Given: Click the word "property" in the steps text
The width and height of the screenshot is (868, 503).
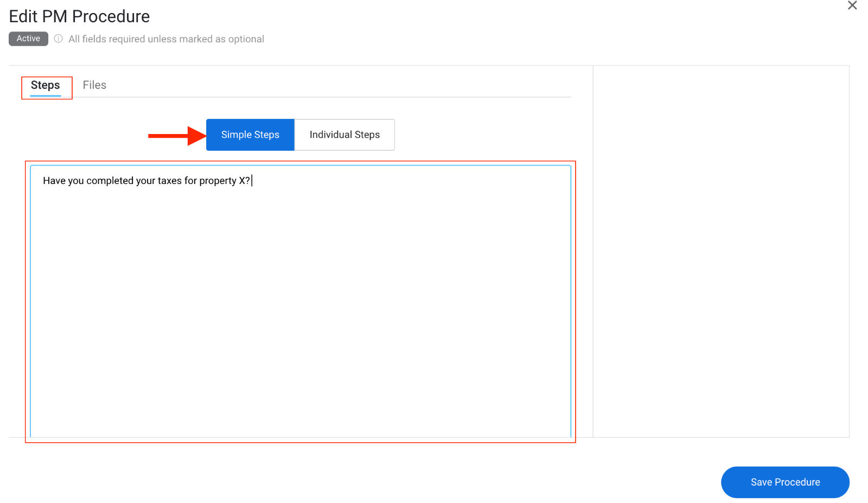Looking at the screenshot, I should 218,181.
